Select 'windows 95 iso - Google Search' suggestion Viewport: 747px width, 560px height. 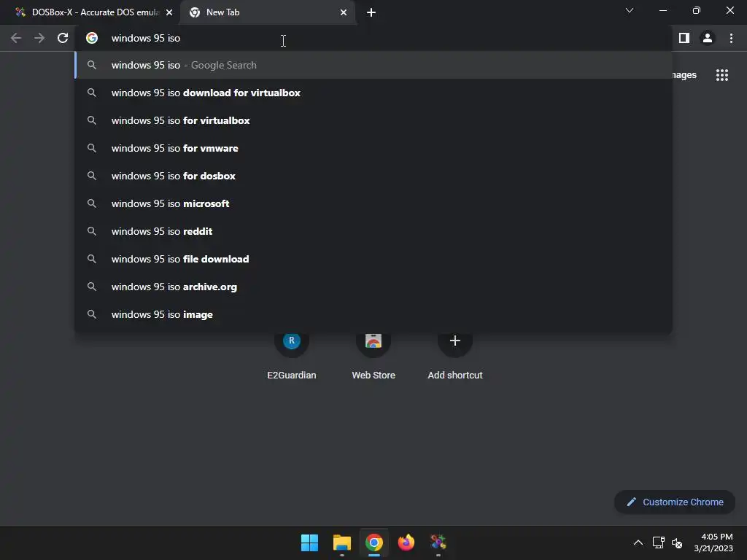[x=373, y=65]
